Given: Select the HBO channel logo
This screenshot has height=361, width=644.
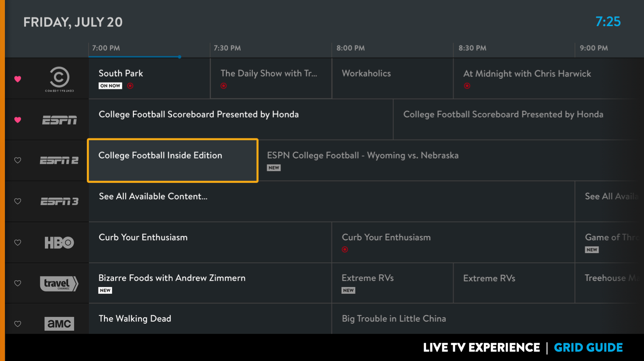Looking at the screenshot, I should pos(59,243).
